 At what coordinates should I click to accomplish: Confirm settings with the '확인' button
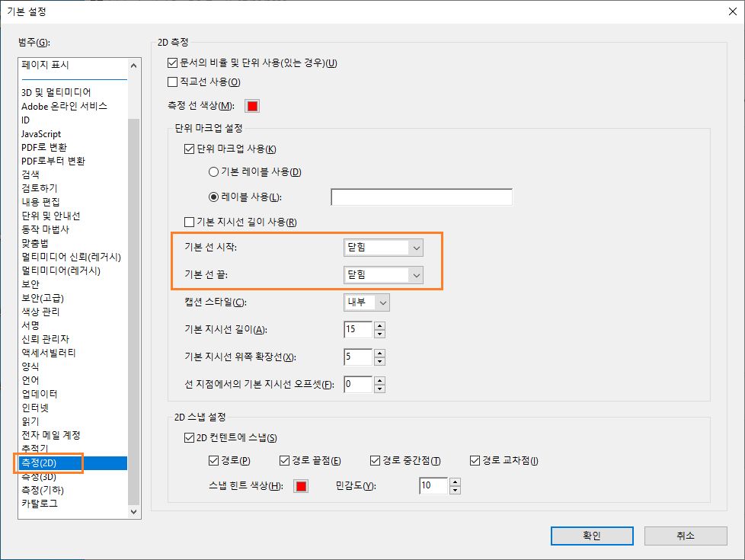point(591,536)
